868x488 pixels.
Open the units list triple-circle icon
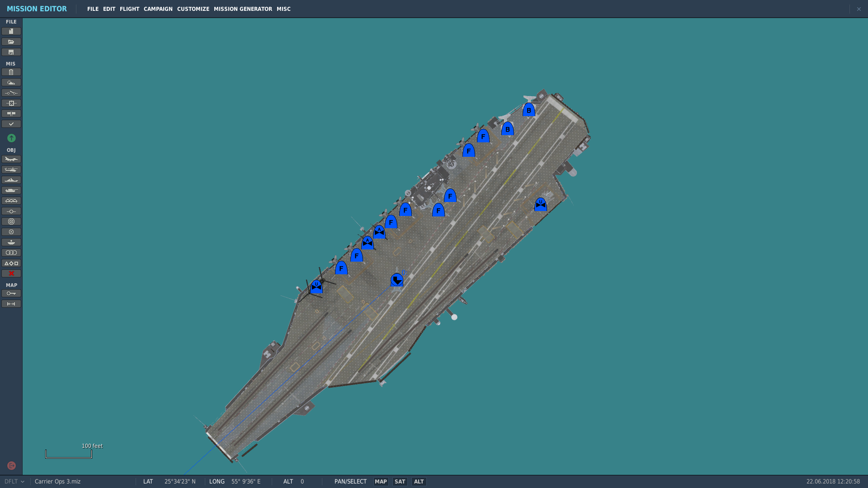coord(11,253)
